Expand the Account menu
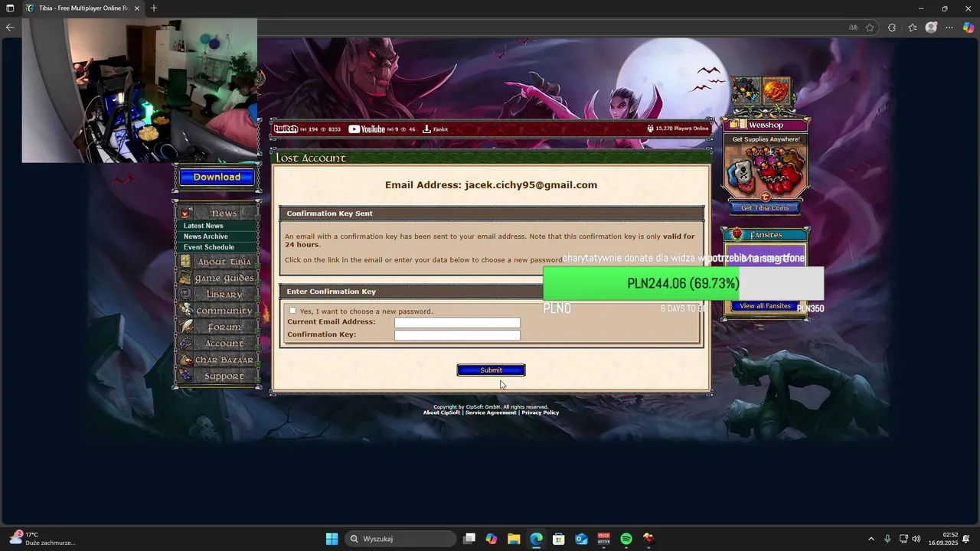The width and height of the screenshot is (980, 551). (x=217, y=343)
